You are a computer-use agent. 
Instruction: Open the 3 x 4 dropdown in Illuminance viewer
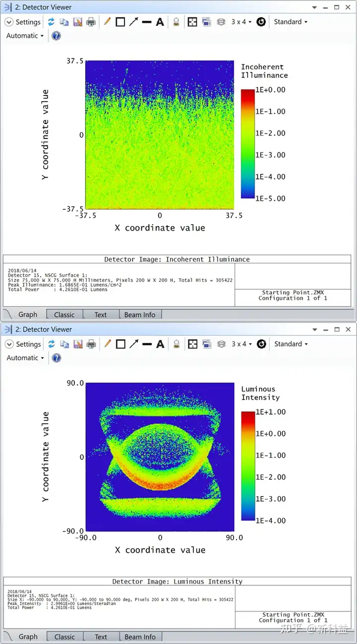[x=241, y=22]
